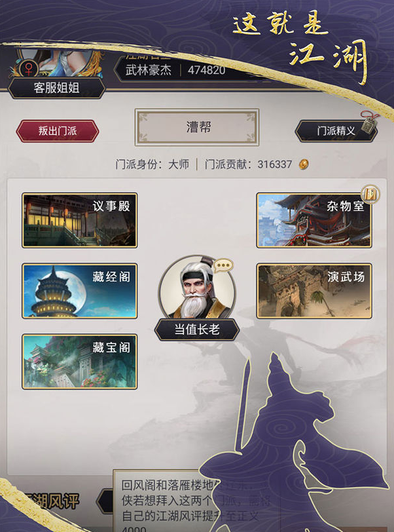The height and width of the screenshot is (532, 394).
Task: Select the 当值长老 label
Action: 197,330
